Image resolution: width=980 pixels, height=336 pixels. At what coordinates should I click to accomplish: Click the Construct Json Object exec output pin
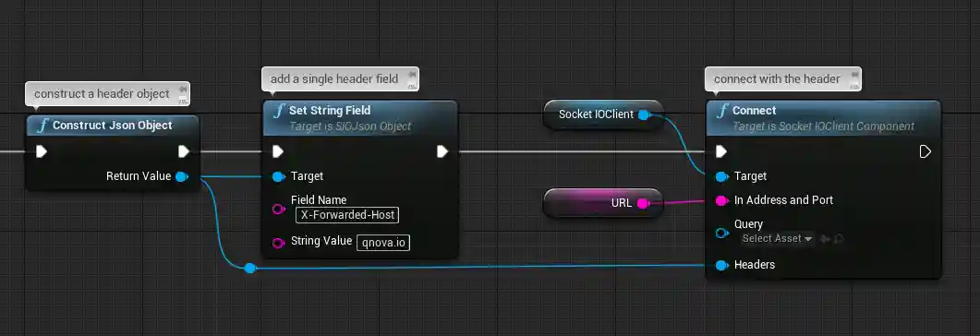tap(184, 151)
